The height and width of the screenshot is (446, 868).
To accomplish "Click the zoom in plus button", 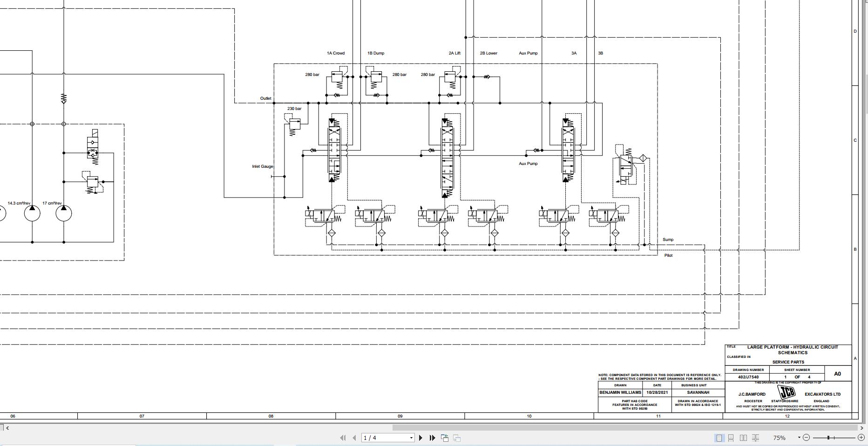I will (861, 438).
